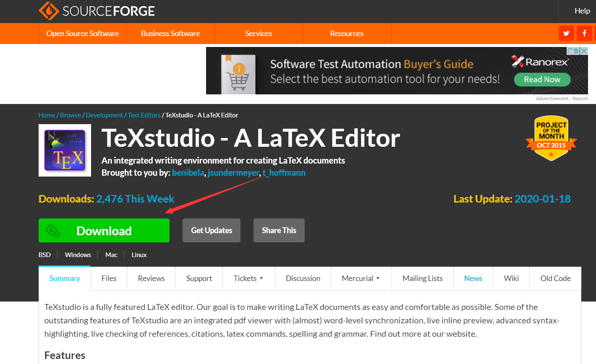This screenshot has width=596, height=364.
Task: Open the Twitter share icon
Action: coord(566,33)
